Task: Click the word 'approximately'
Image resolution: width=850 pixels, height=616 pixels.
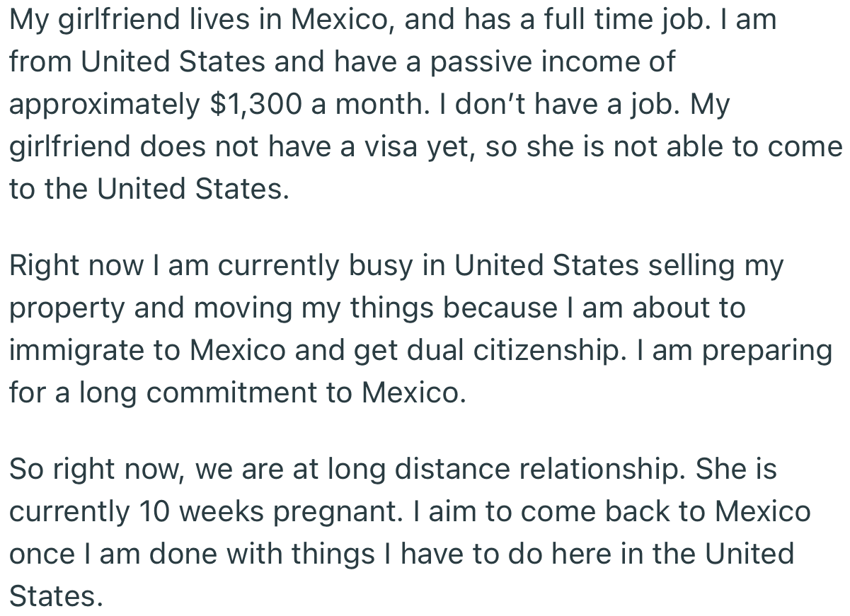Action: (104, 104)
